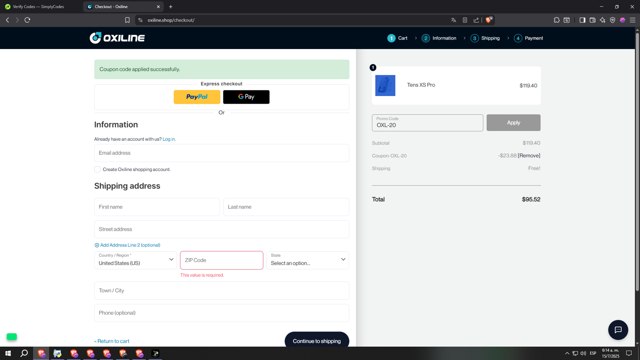Viewport: 640px width, 360px height.
Task: Toggle the browser sidebar panel icon
Action: [582, 20]
